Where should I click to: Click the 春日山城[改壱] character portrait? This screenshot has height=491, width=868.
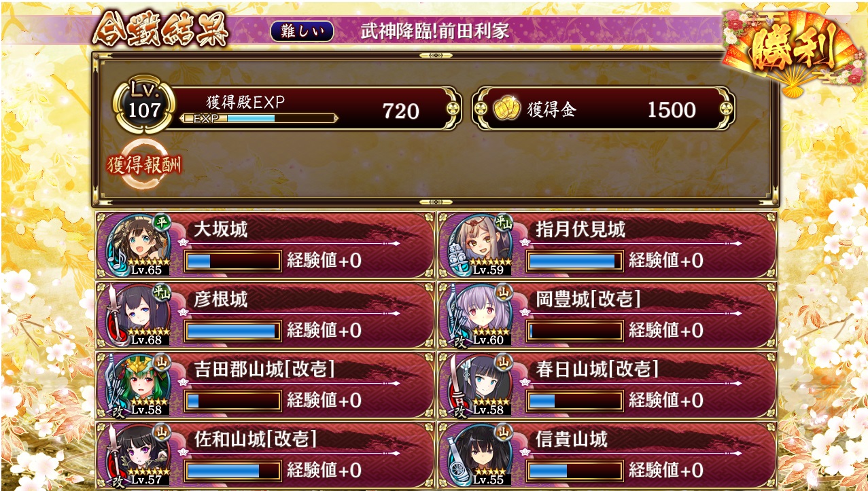(x=479, y=384)
